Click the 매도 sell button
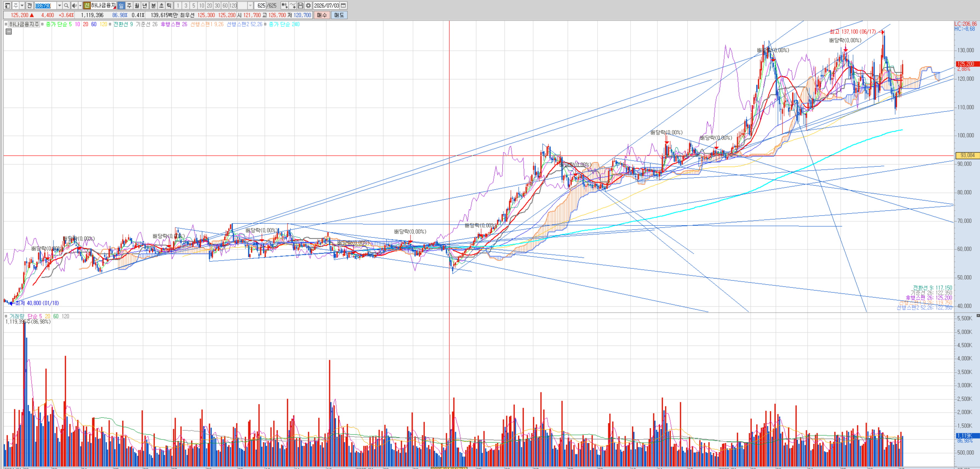The image size is (980, 469). tap(339, 15)
